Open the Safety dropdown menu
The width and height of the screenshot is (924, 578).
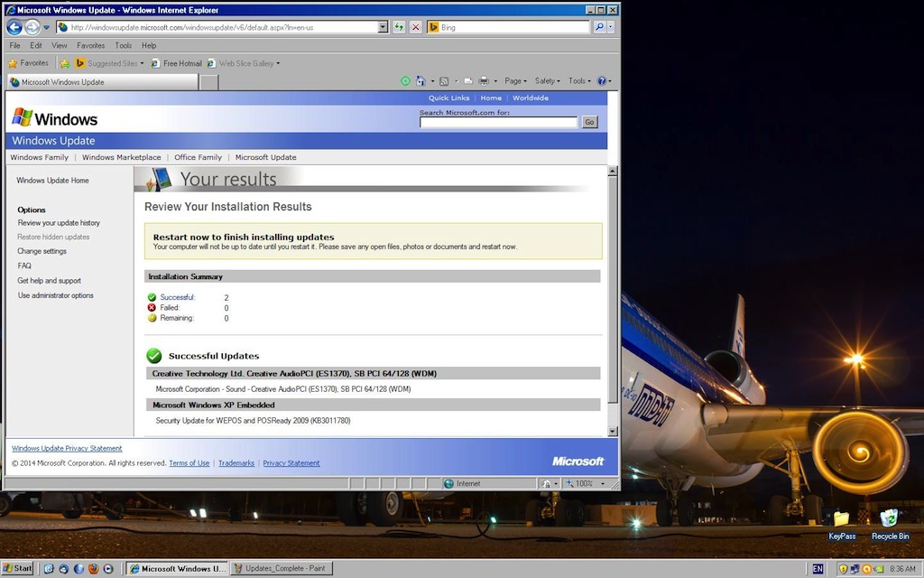(x=548, y=80)
